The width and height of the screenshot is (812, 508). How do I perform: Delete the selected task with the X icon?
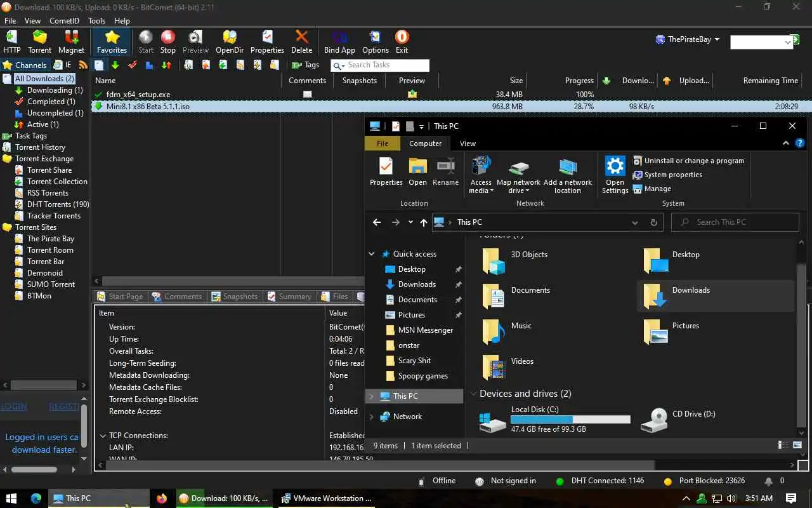tap(301, 42)
